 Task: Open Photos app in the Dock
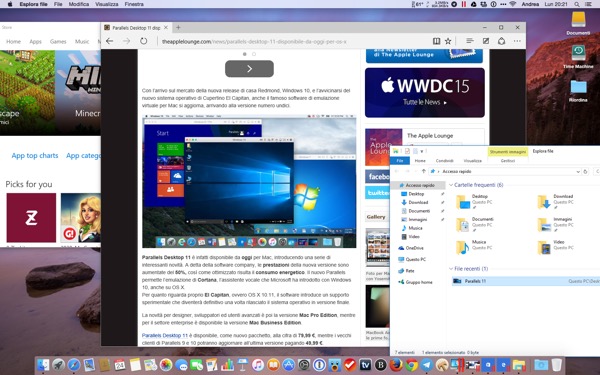(x=166, y=365)
